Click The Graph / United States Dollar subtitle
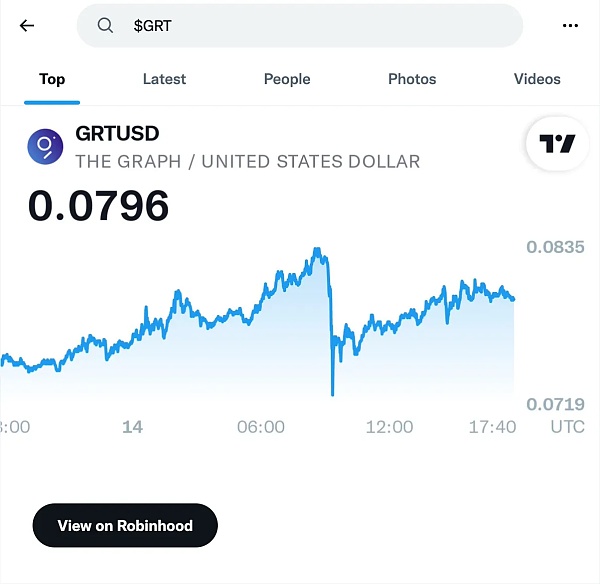This screenshot has width=600, height=584. click(248, 161)
